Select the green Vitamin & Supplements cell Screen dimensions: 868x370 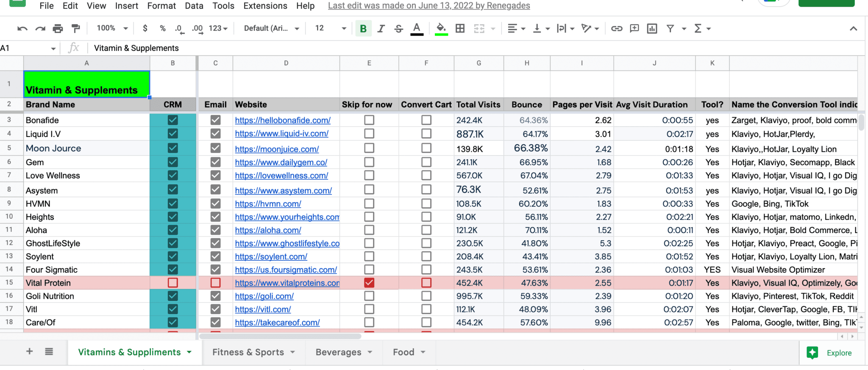point(86,84)
